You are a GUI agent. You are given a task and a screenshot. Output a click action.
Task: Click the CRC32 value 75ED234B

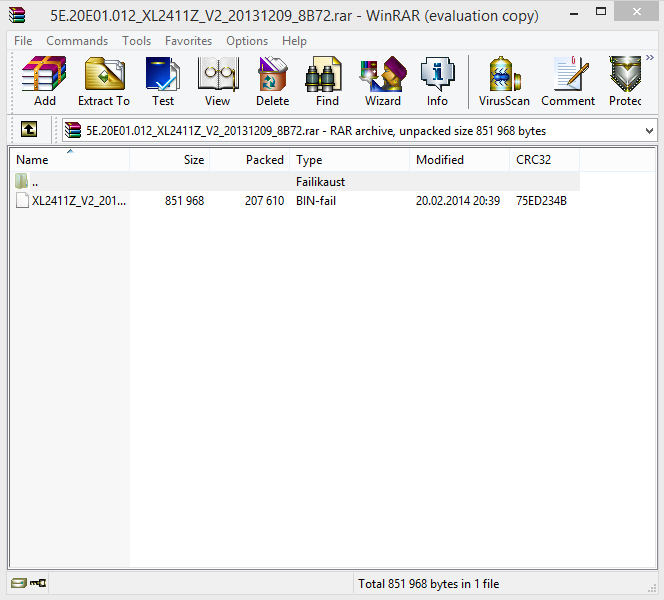(x=541, y=200)
